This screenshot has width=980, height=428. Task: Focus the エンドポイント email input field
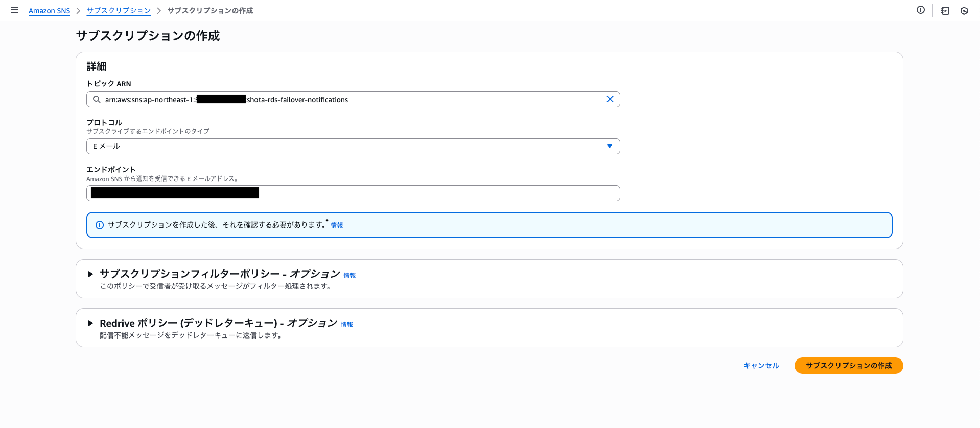pyautogui.click(x=434, y=193)
